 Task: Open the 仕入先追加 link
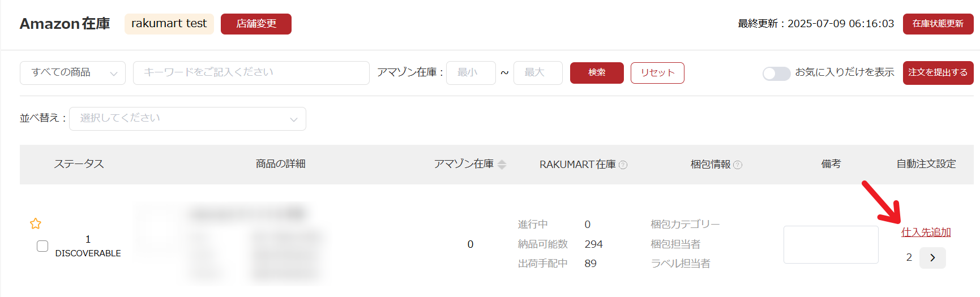tap(926, 232)
